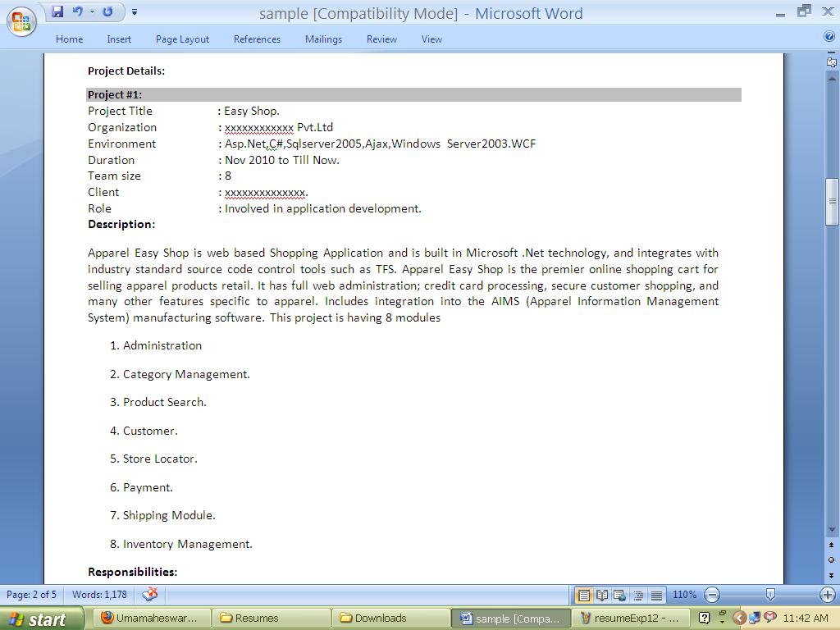Toggle the ruler icon above scrollbar
This screenshot has width=840, height=630.
(832, 62)
